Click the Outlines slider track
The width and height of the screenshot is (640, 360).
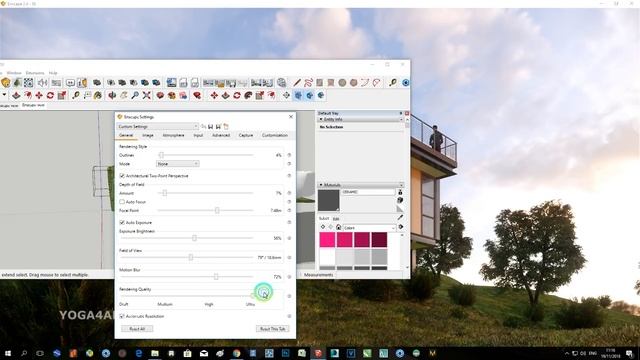[205, 155]
